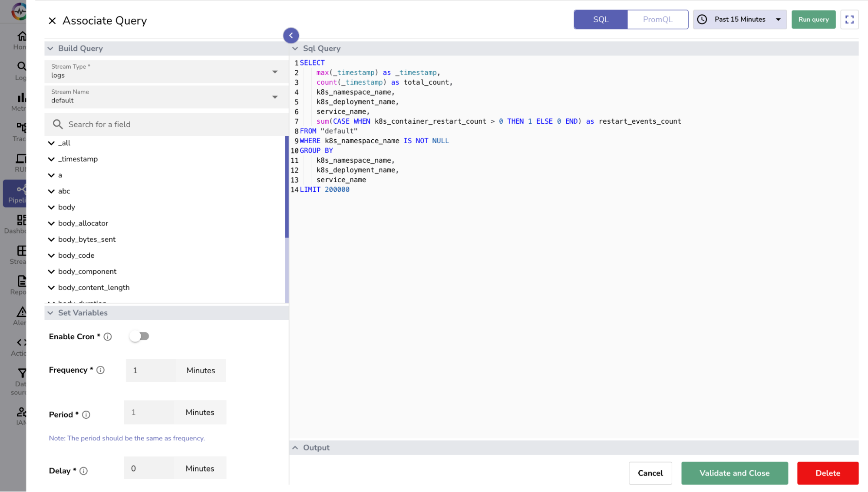The height and width of the screenshot is (492, 868).
Task: Enable the Cron toggle
Action: [x=139, y=336]
